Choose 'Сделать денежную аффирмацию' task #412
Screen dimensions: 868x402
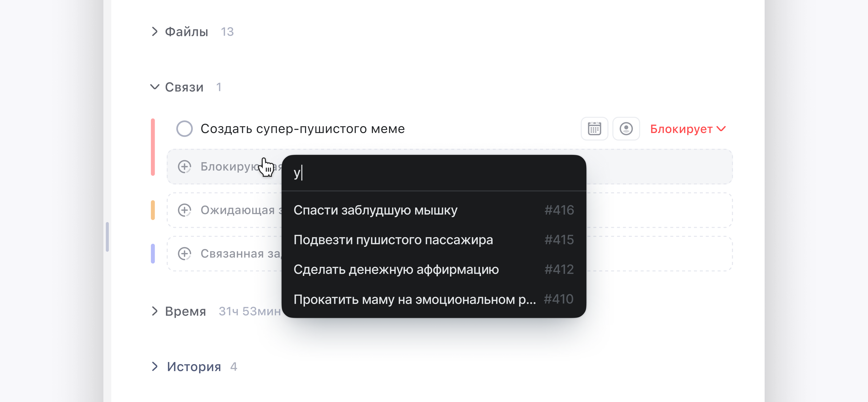(434, 269)
